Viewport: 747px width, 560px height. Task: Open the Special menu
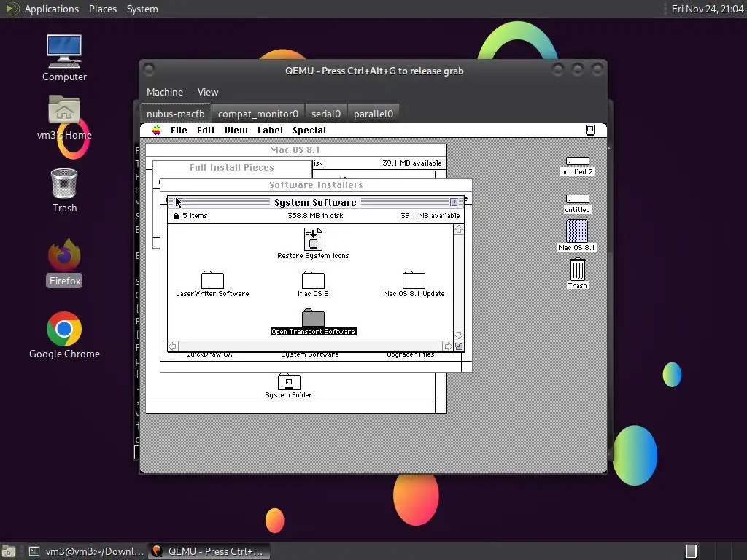pyautogui.click(x=309, y=130)
